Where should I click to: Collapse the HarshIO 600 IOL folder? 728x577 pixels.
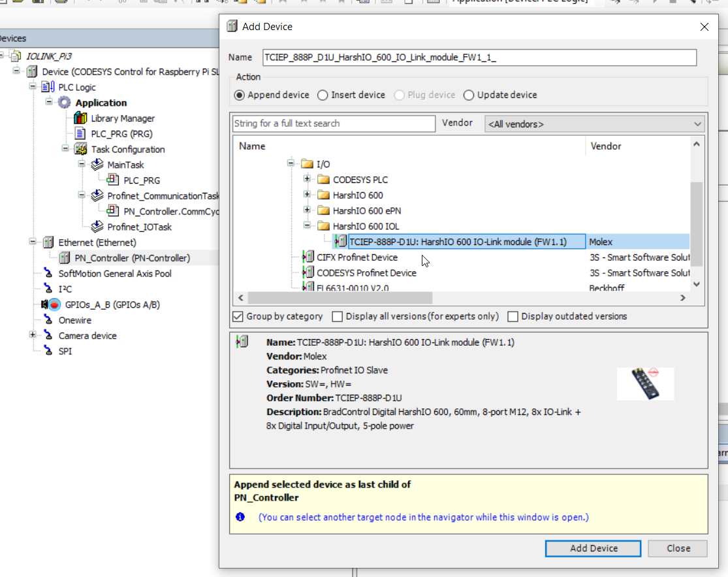click(x=307, y=225)
